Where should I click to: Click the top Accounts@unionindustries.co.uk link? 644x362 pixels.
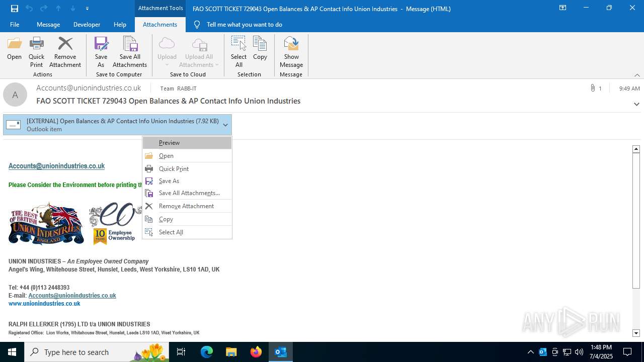point(56,166)
